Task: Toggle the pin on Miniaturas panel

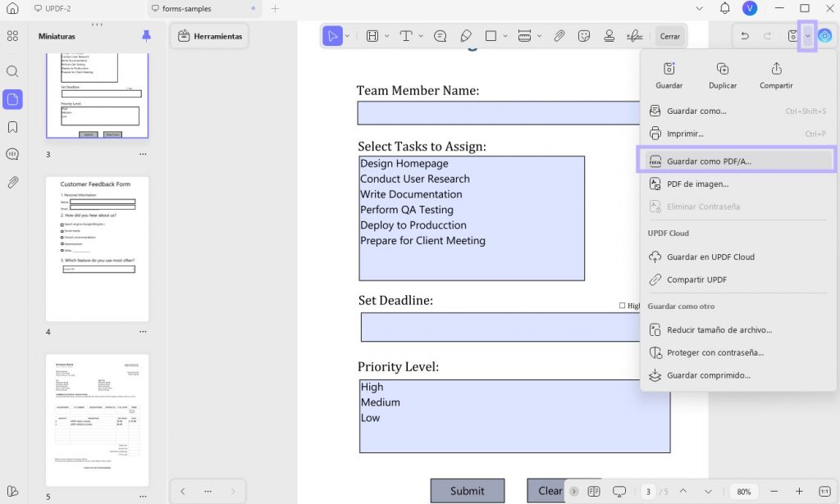Action: click(x=146, y=36)
